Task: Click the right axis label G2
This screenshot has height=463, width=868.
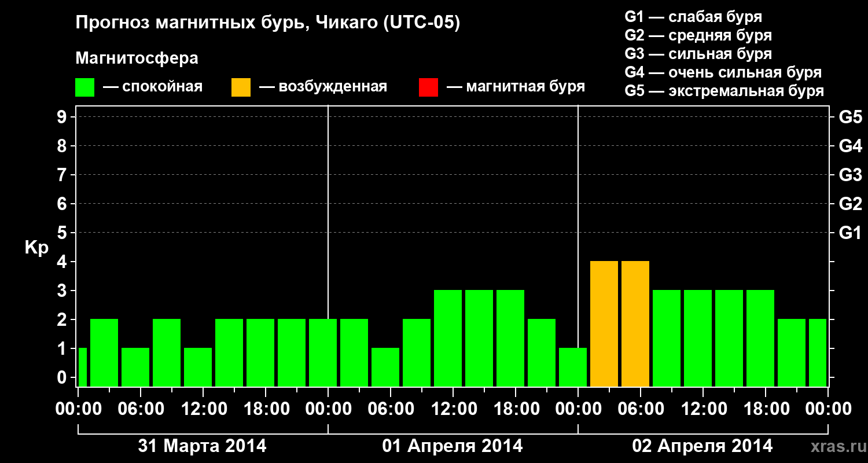Action: coord(850,204)
